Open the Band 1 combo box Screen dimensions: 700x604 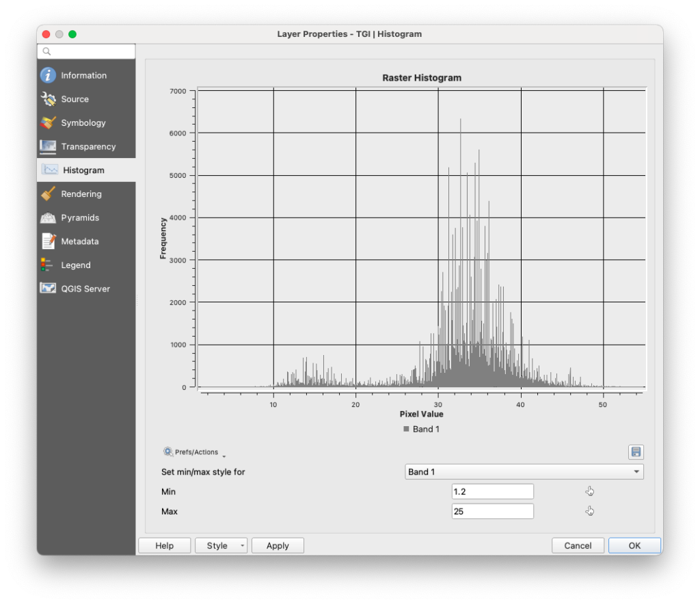click(524, 472)
